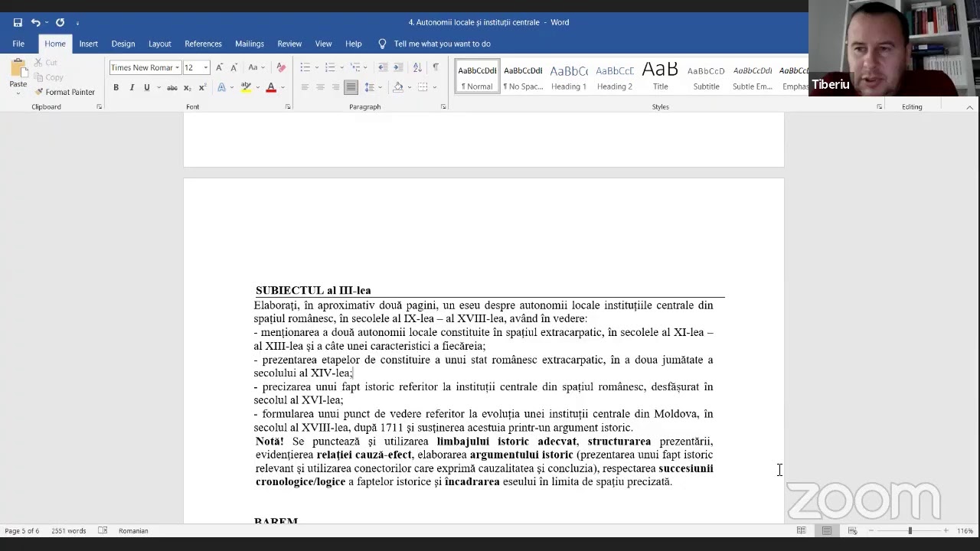Image resolution: width=980 pixels, height=551 pixels.
Task: Decrease font size with Shrink Font icon
Action: [234, 67]
